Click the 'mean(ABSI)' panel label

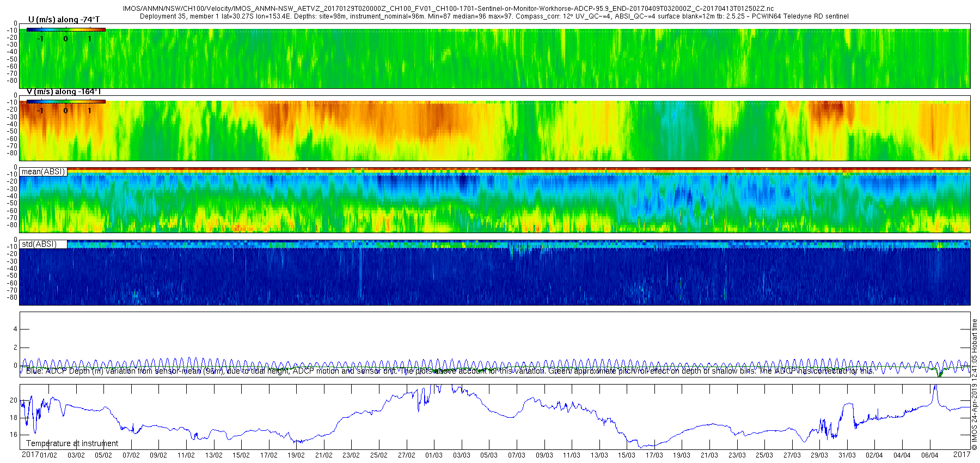(43, 172)
